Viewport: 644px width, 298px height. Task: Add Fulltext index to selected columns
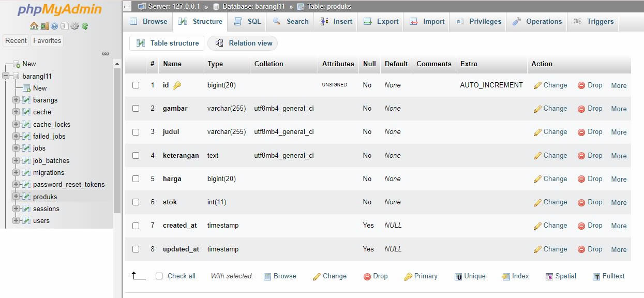(x=609, y=276)
